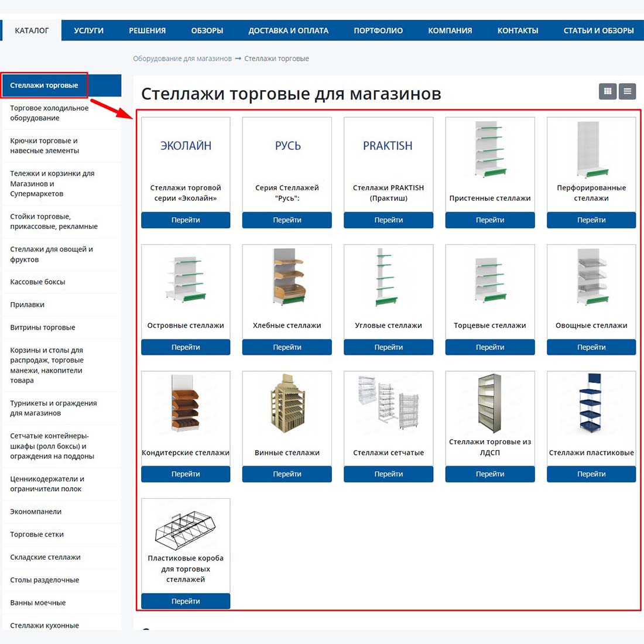Go to ДОСТАВКА И ОПЛАТА menu item
The width and height of the screenshot is (644, 644).
(288, 30)
